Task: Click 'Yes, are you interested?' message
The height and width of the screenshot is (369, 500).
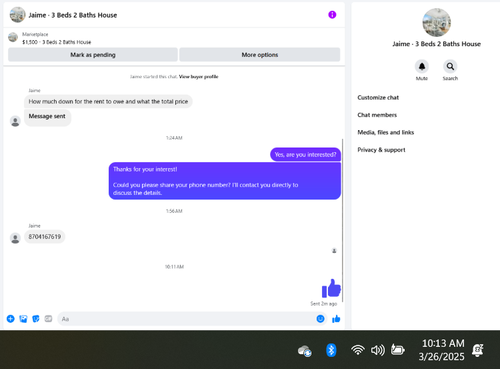Action: 305,155
